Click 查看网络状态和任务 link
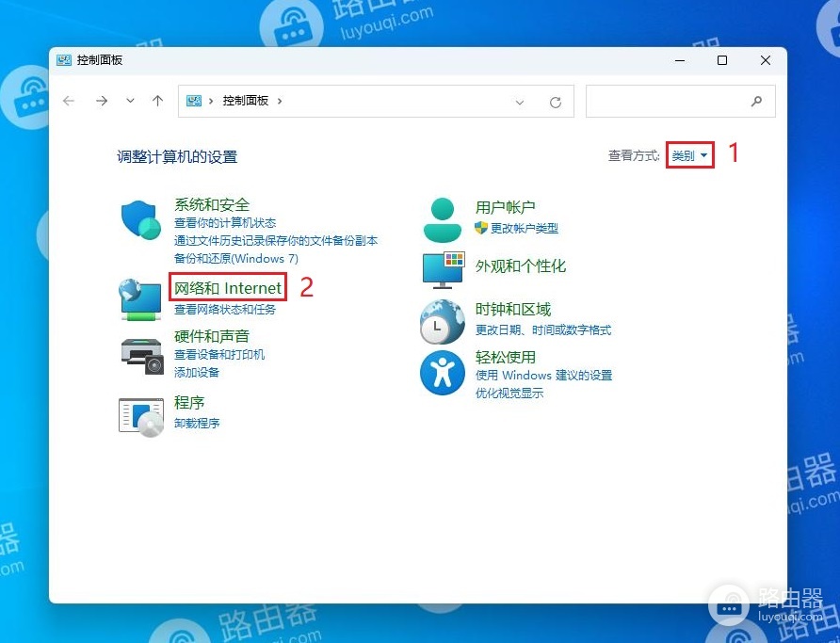Viewport: 840px width, 643px height. (x=225, y=310)
